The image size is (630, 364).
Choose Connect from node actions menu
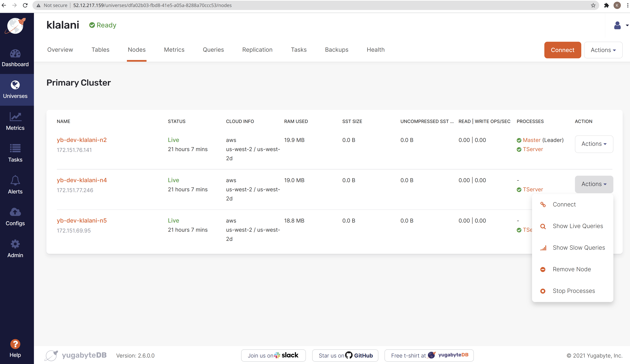[572, 204]
